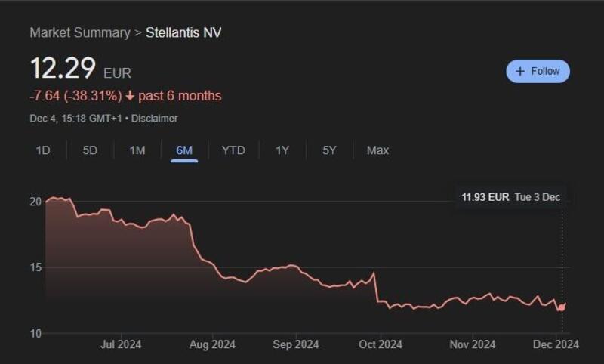Switch chart to 1D range

tap(43, 150)
